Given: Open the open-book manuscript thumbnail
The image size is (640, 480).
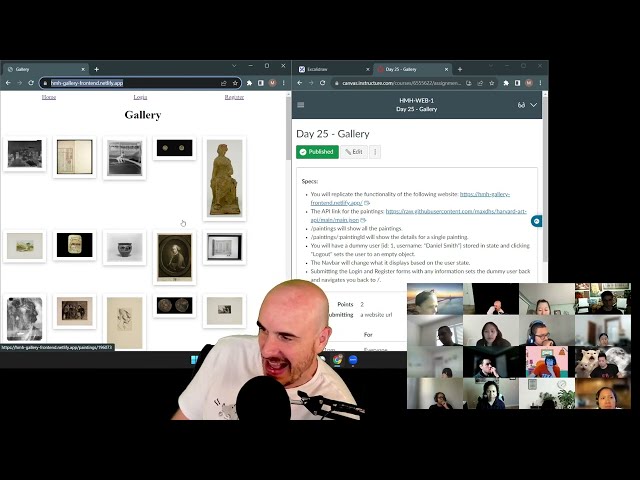Looking at the screenshot, I should pos(74,157).
